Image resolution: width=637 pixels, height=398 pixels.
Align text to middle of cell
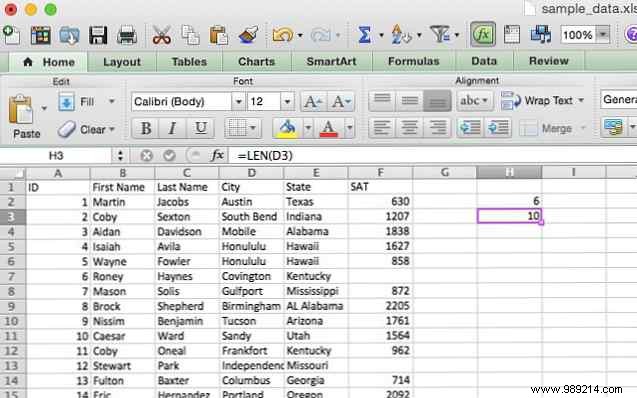(410, 101)
